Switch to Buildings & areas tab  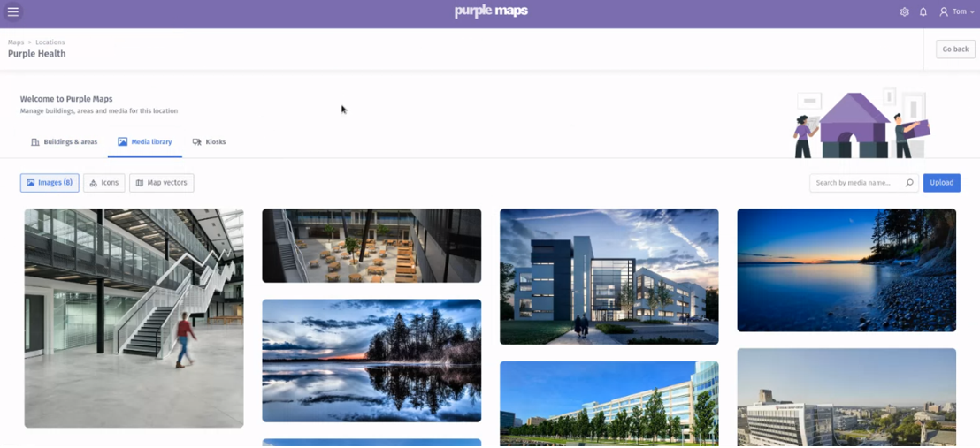[x=65, y=142]
